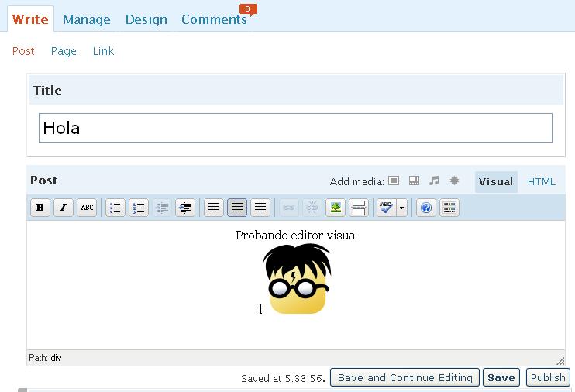
Task: Show the advanced toolbar kitchen sink
Action: click(449, 208)
